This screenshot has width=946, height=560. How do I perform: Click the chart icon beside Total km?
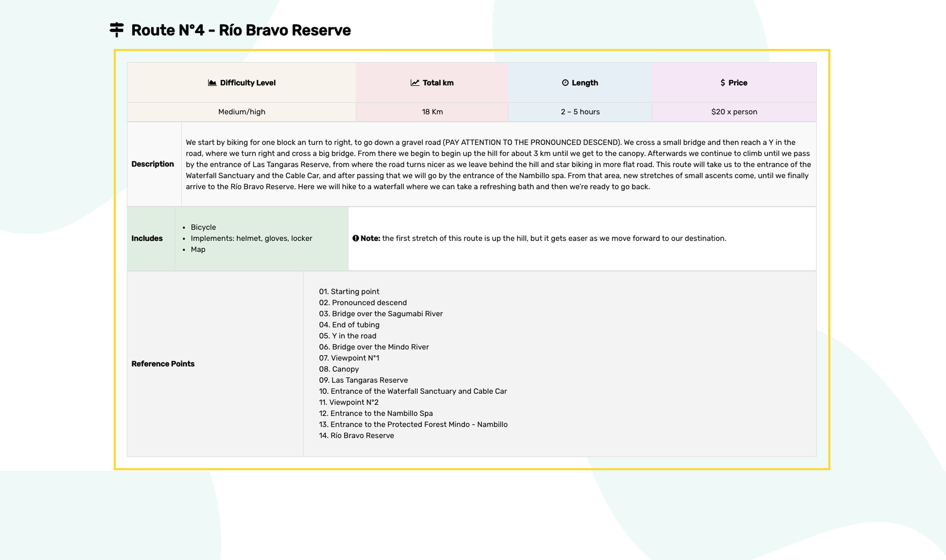click(415, 83)
